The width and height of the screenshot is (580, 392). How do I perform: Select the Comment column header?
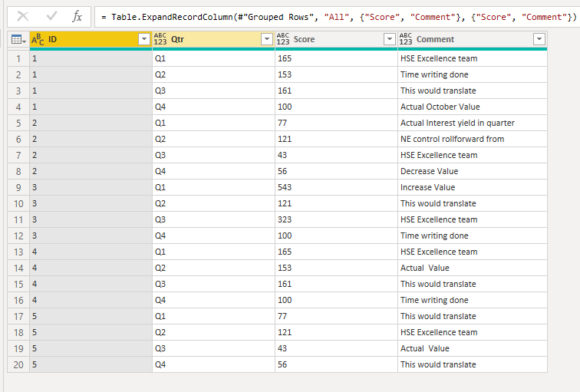(x=473, y=39)
